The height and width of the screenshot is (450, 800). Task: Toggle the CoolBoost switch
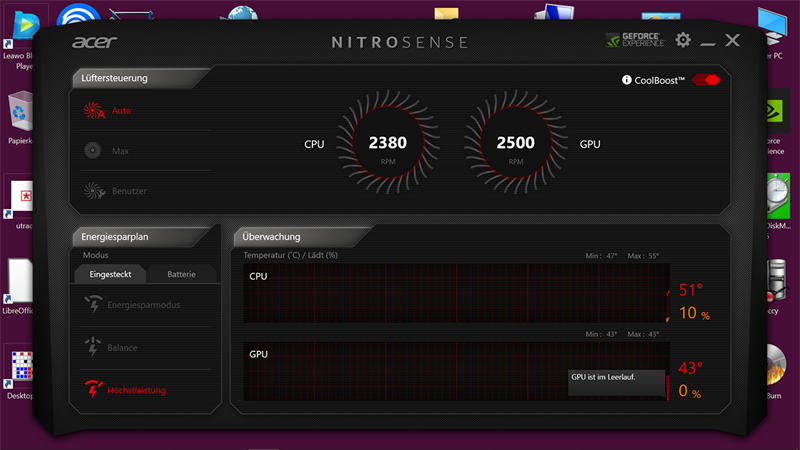[705, 80]
